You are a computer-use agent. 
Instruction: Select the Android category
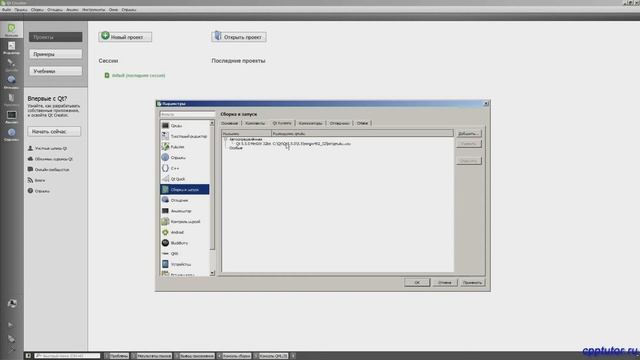click(185, 232)
